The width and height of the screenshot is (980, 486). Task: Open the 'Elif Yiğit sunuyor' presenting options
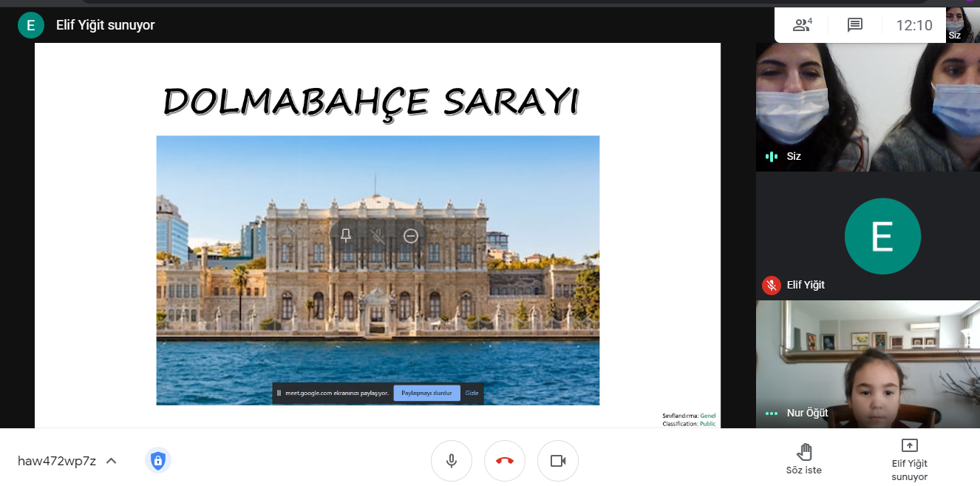[909, 459]
